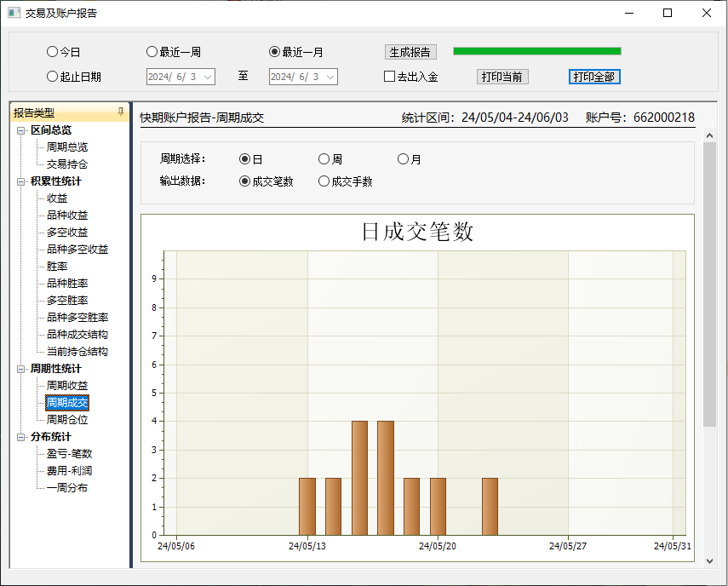The image size is (728, 586).
Task: Select the 最近一周 radio option
Action: pos(152,52)
